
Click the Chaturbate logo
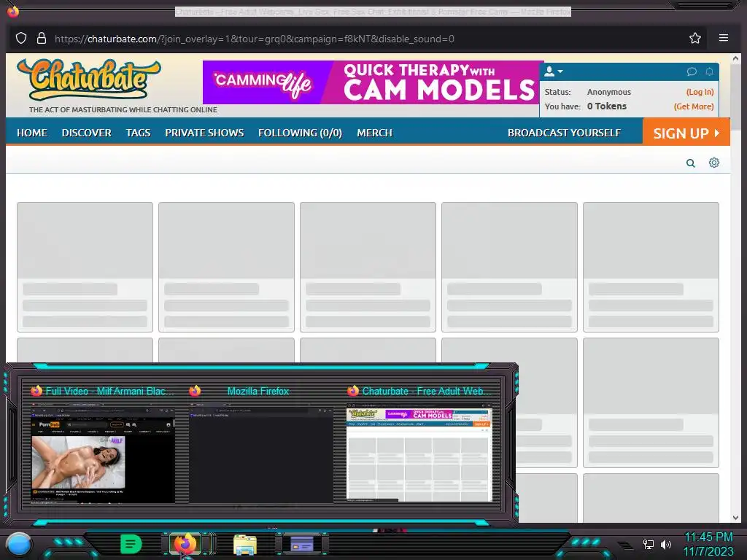coord(89,79)
